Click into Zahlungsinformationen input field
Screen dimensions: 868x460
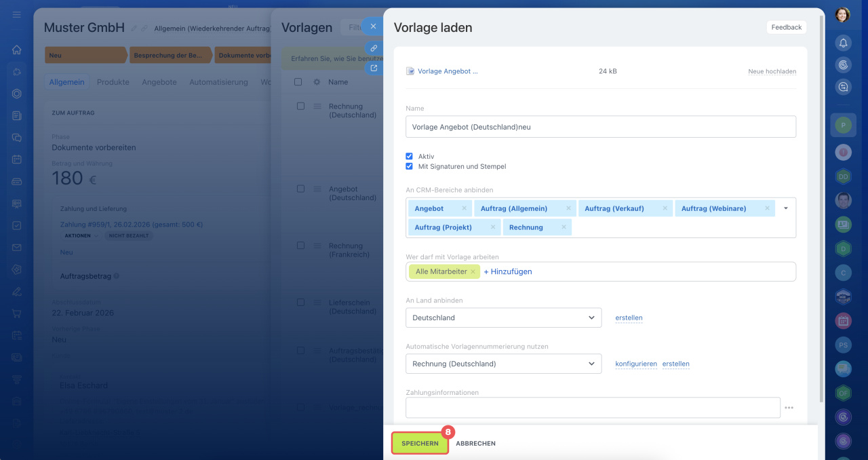[593, 408]
